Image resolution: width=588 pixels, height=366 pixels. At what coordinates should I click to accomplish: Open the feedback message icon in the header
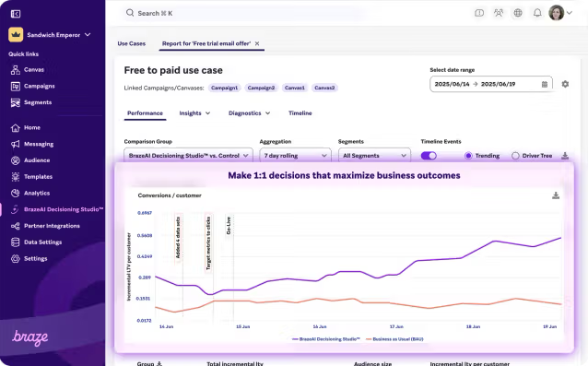click(479, 13)
